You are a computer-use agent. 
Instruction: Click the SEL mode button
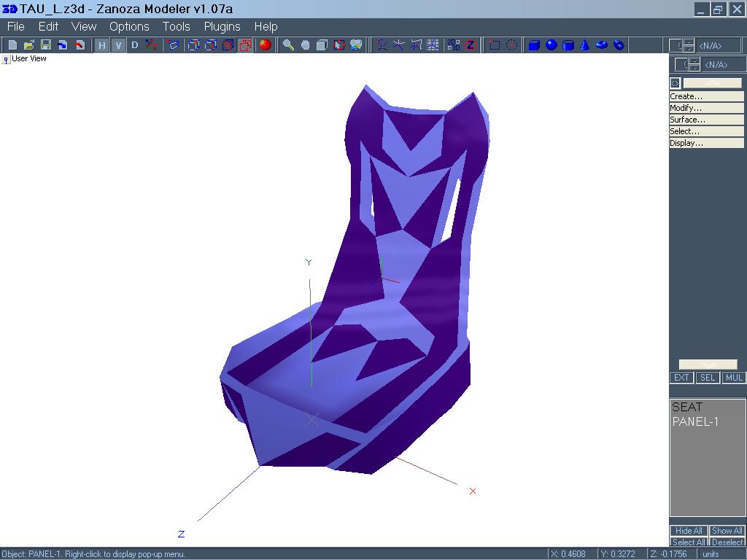[x=707, y=378]
